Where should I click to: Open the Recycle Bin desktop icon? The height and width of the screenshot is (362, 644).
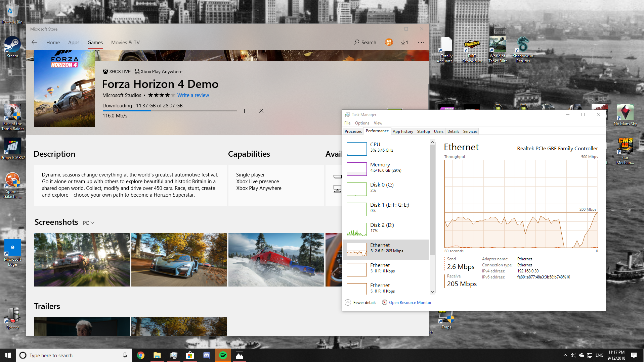12,13
